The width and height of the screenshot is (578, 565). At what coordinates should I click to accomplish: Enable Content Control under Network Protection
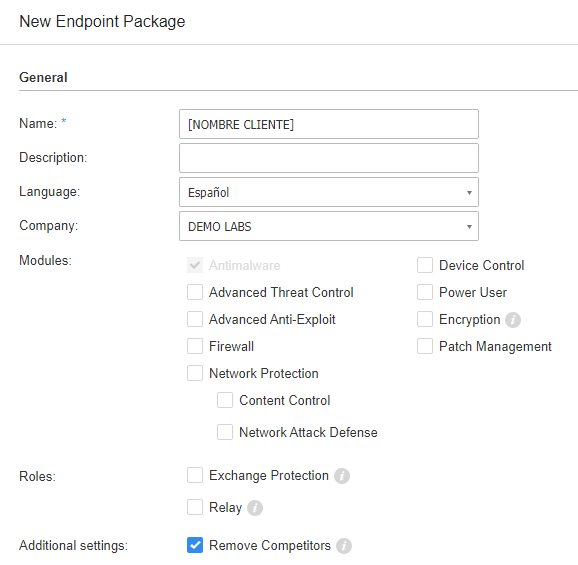click(x=225, y=400)
